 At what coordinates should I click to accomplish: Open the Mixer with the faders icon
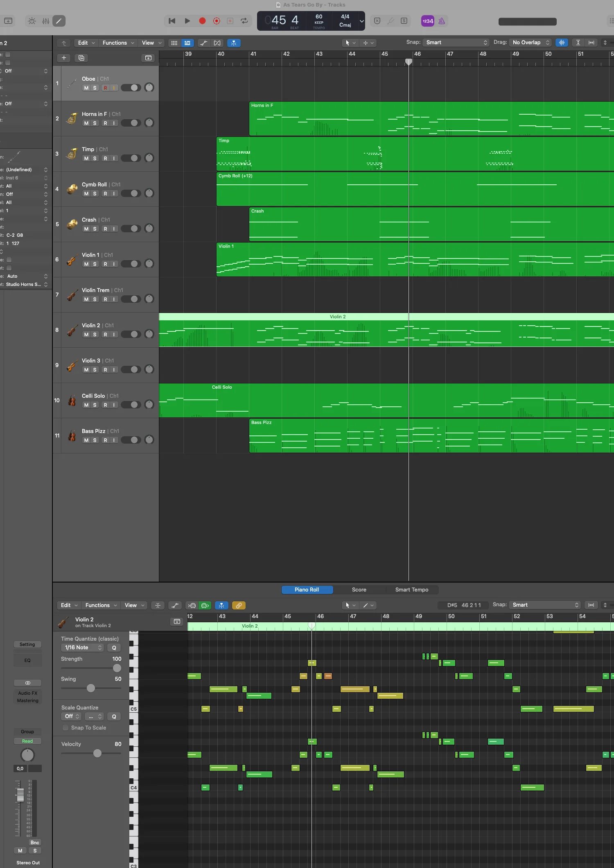[x=45, y=21]
